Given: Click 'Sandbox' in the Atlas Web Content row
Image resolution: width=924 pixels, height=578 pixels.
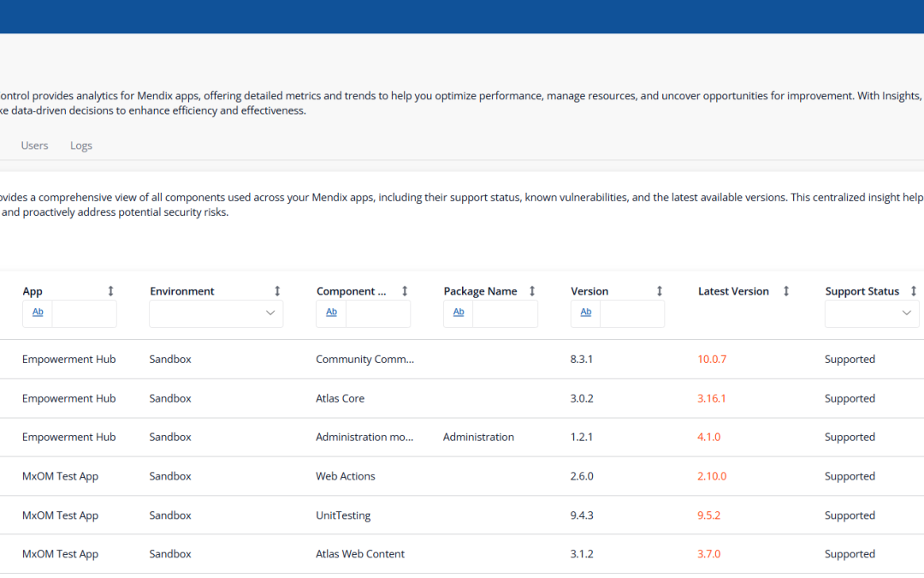Looking at the screenshot, I should pyautogui.click(x=170, y=554).
